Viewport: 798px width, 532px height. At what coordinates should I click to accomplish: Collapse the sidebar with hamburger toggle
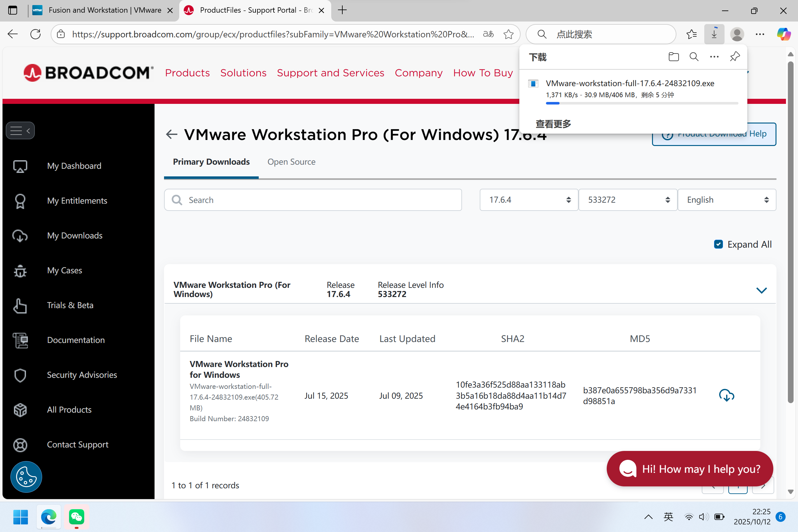coord(20,130)
